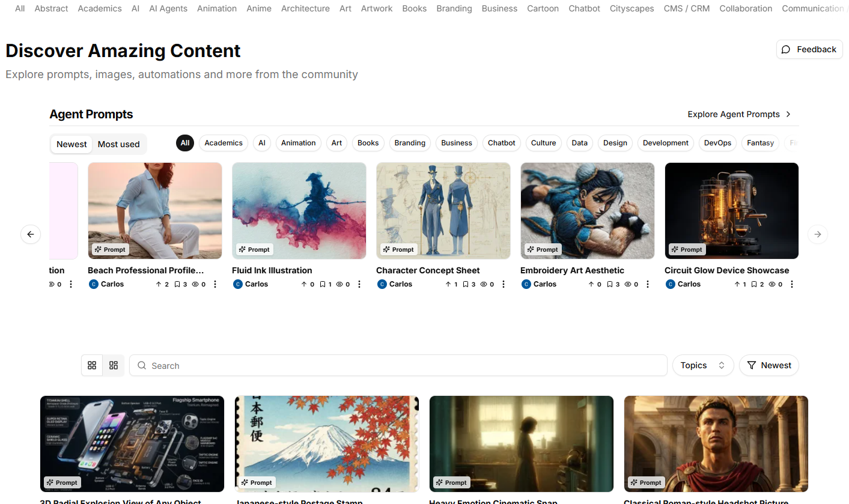This screenshot has width=849, height=504.
Task: Click the three-dot menu on Circuit Glow Device Showcase
Action: click(792, 284)
